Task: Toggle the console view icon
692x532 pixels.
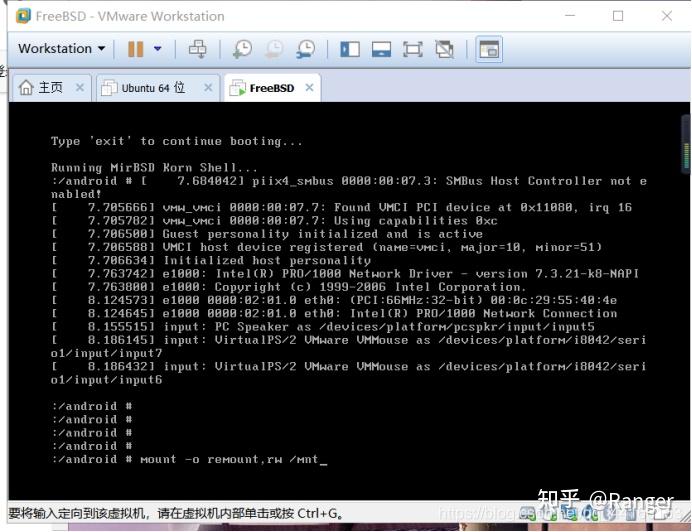Action: click(x=489, y=49)
